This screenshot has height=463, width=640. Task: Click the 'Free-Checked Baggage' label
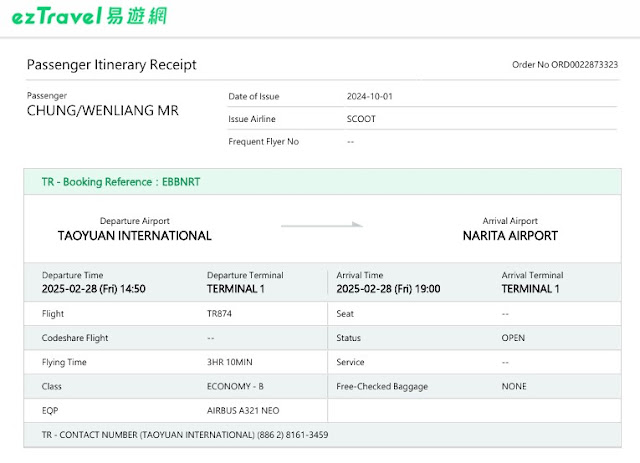pyautogui.click(x=382, y=386)
